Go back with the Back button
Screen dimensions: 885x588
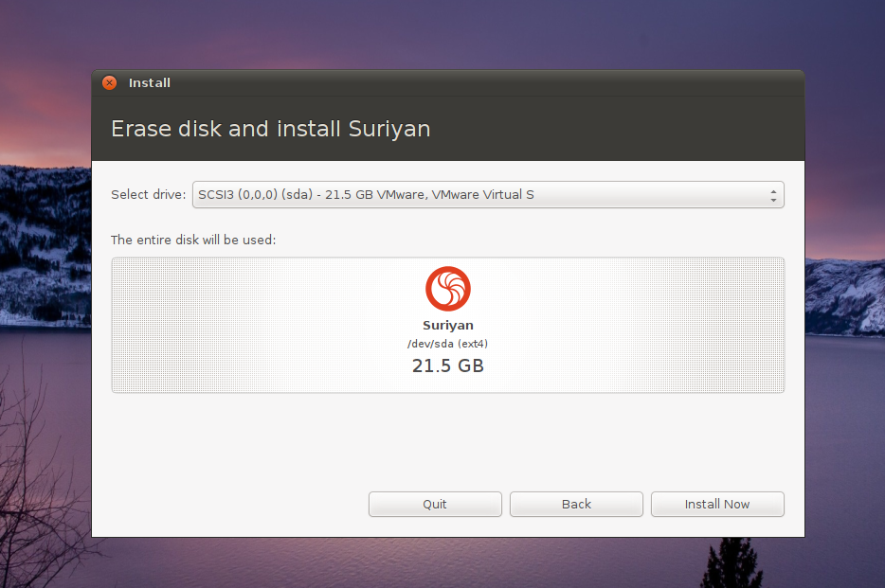[x=576, y=504]
